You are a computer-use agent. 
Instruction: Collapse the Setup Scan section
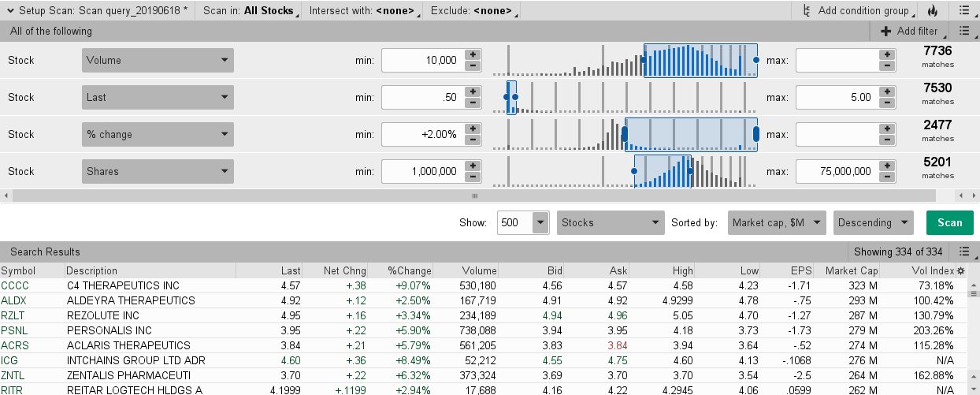pos(9,11)
